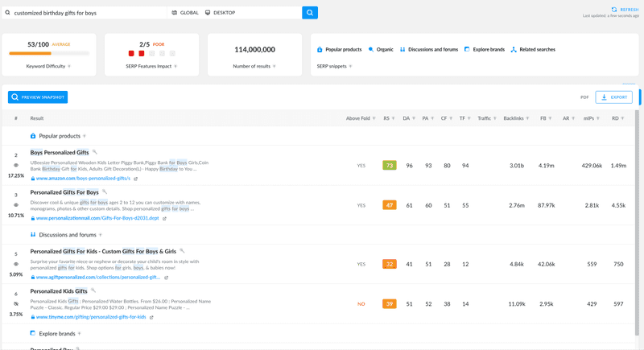Click the blue search magnifier button
This screenshot has width=644, height=350.
point(310,13)
